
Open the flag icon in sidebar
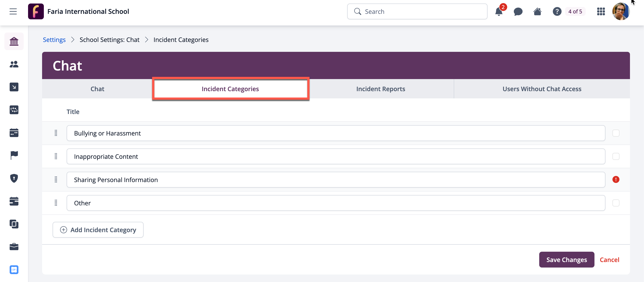click(x=14, y=155)
